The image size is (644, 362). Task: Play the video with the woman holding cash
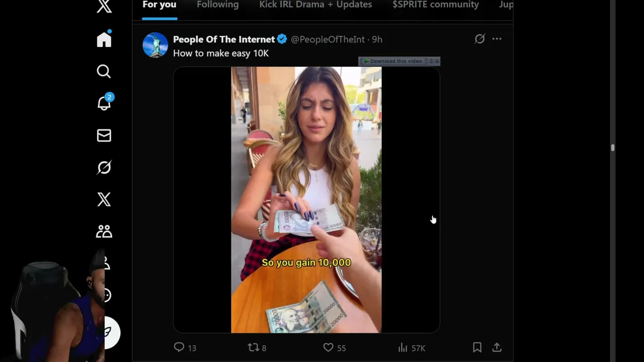[306, 200]
